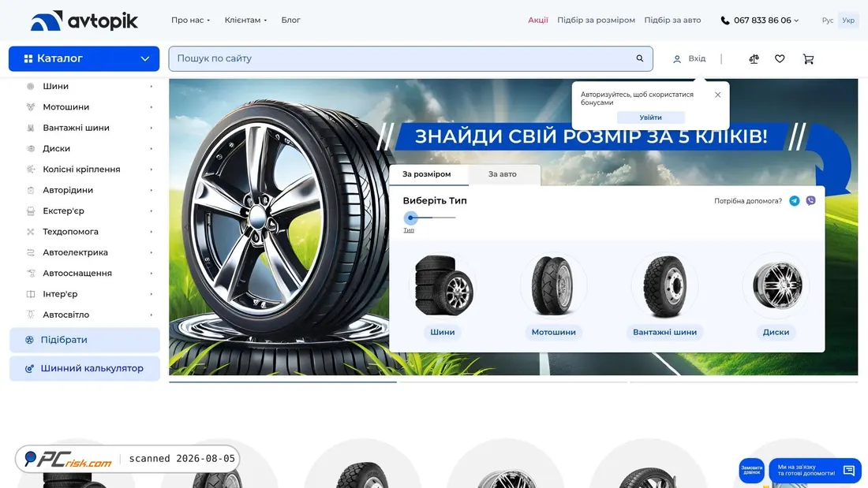Click the Мотошини motorcycle tire image
868x488 pixels.
(554, 285)
